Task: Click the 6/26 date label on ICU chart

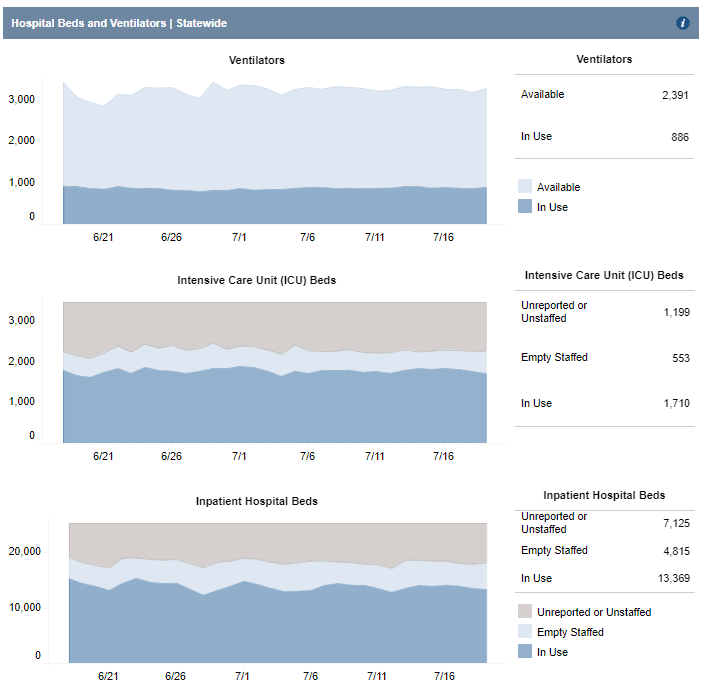Action: pos(171,456)
